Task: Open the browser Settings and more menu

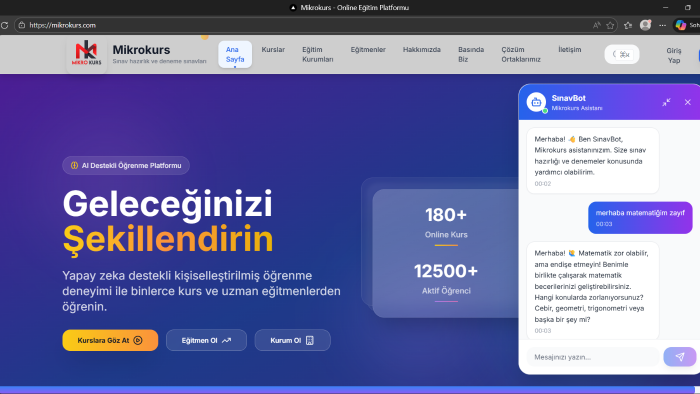Action: (662, 25)
